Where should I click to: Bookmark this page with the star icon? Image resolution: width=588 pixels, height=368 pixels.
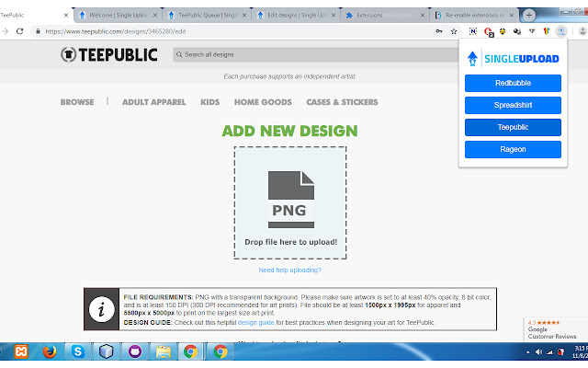click(454, 31)
